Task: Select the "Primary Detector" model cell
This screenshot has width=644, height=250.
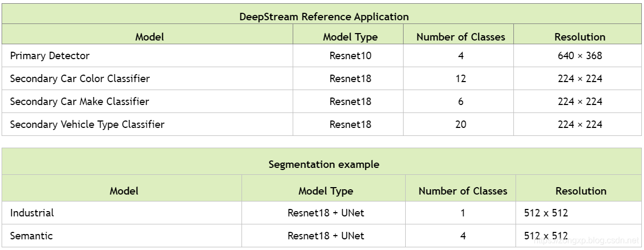Action: point(50,55)
